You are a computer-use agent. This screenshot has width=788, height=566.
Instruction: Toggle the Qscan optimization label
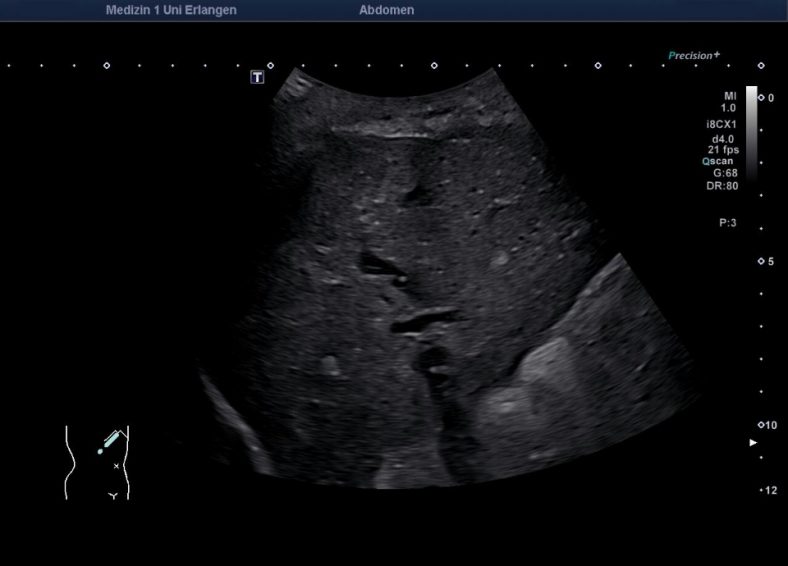click(x=720, y=161)
